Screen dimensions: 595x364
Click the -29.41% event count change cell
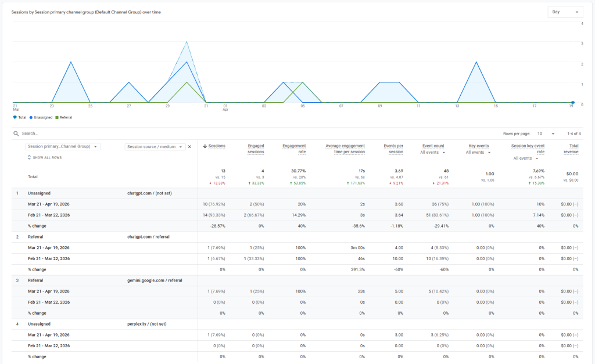(x=441, y=226)
